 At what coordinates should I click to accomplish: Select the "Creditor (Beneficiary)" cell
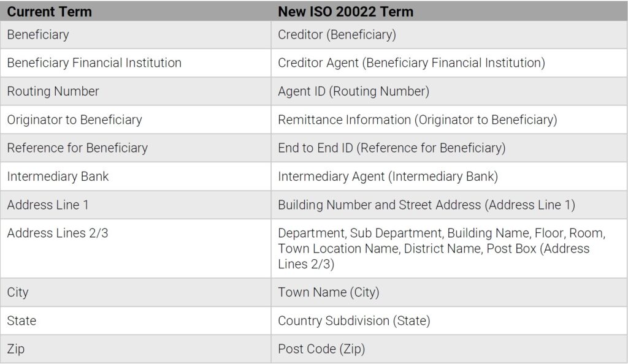[337, 35]
